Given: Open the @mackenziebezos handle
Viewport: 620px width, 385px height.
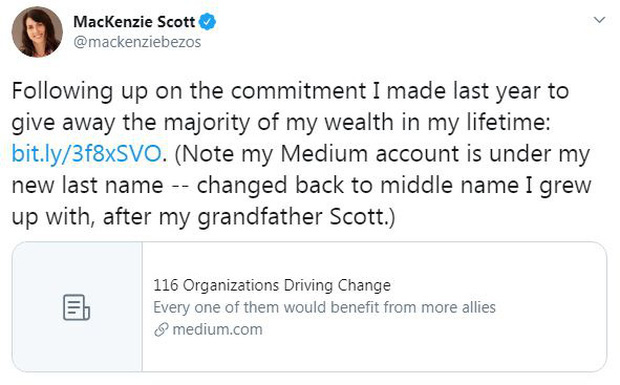Looking at the screenshot, I should point(137,42).
